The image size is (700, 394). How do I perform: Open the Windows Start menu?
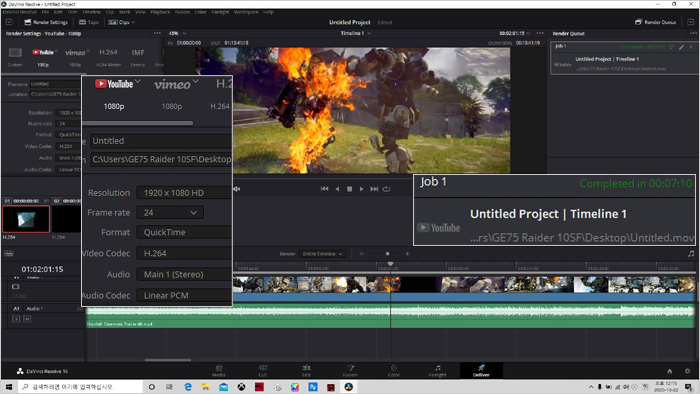9,387
